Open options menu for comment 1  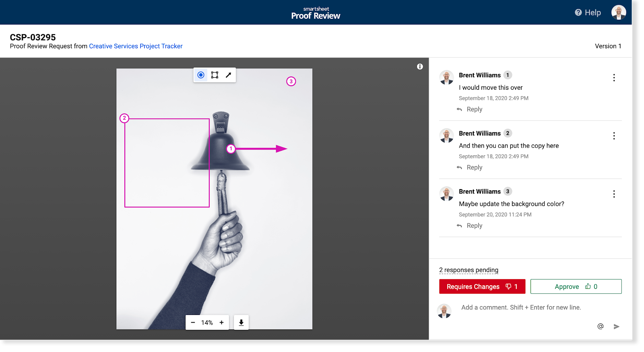coord(614,78)
